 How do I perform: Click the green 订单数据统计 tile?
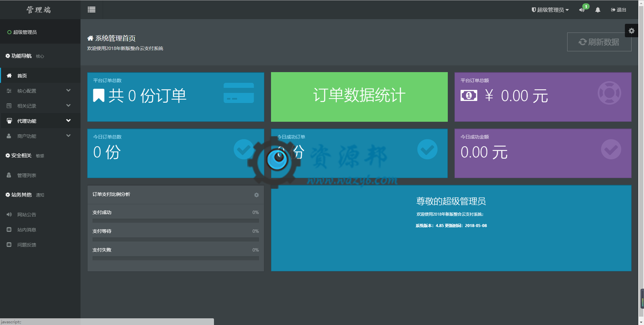(359, 97)
